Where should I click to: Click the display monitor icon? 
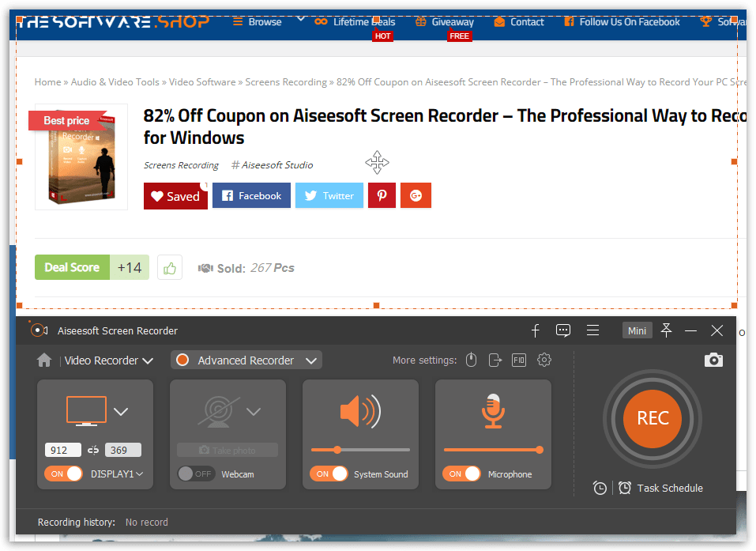pos(86,411)
